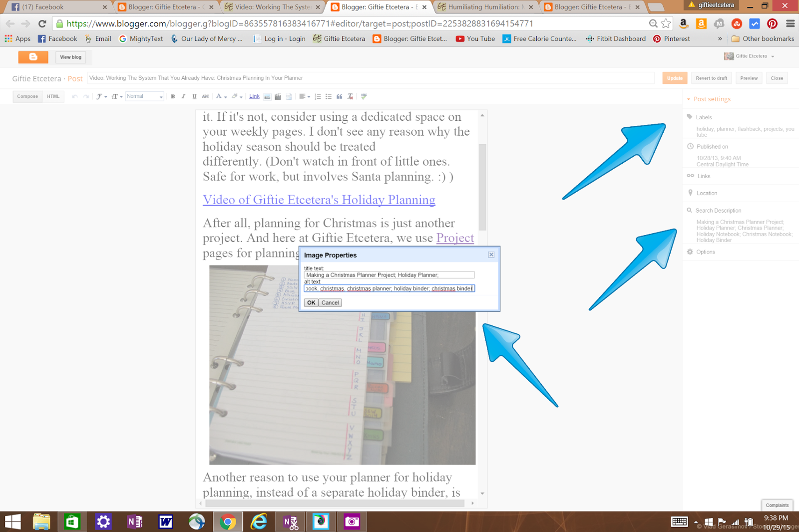Screen dimensions: 799x532
Task: Redo edit in Blogger editor
Action: click(86, 96)
